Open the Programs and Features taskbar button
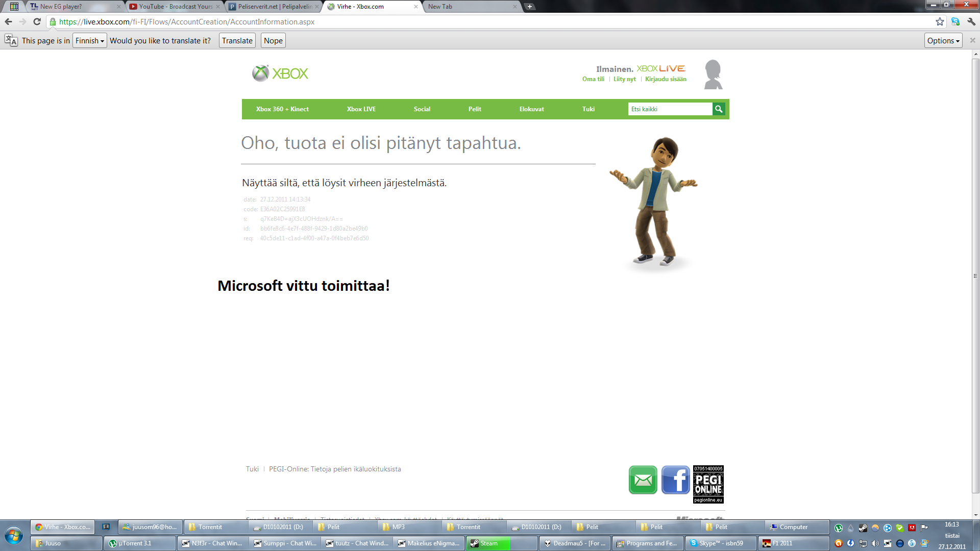This screenshot has width=980, height=551. 648,543
